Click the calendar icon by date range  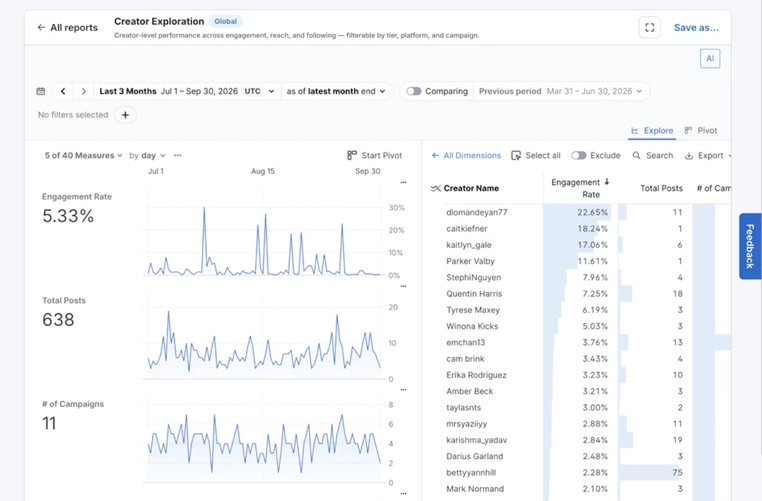pos(41,91)
